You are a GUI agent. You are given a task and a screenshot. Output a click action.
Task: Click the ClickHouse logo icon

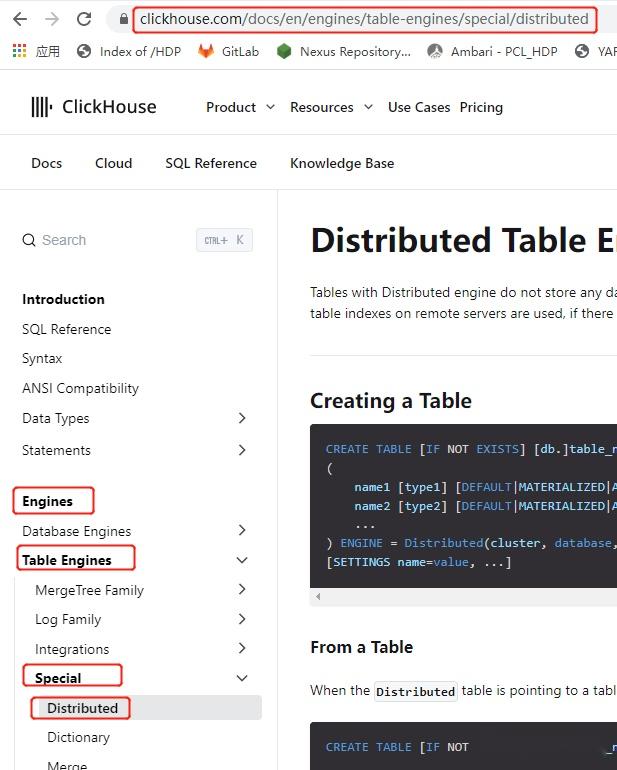click(41, 107)
